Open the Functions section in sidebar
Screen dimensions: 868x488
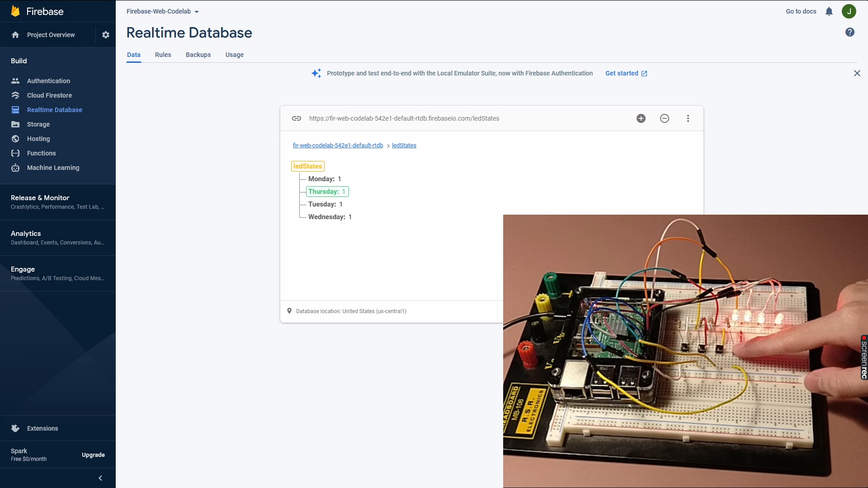click(41, 153)
